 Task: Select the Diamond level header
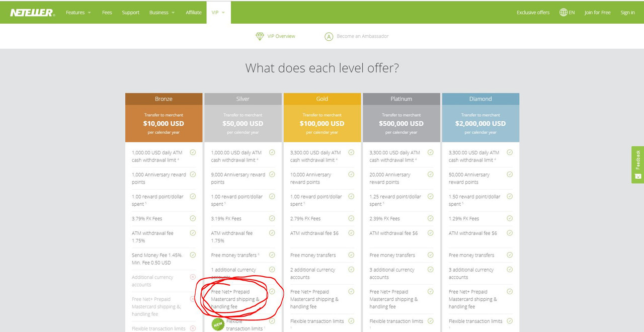pos(480,99)
